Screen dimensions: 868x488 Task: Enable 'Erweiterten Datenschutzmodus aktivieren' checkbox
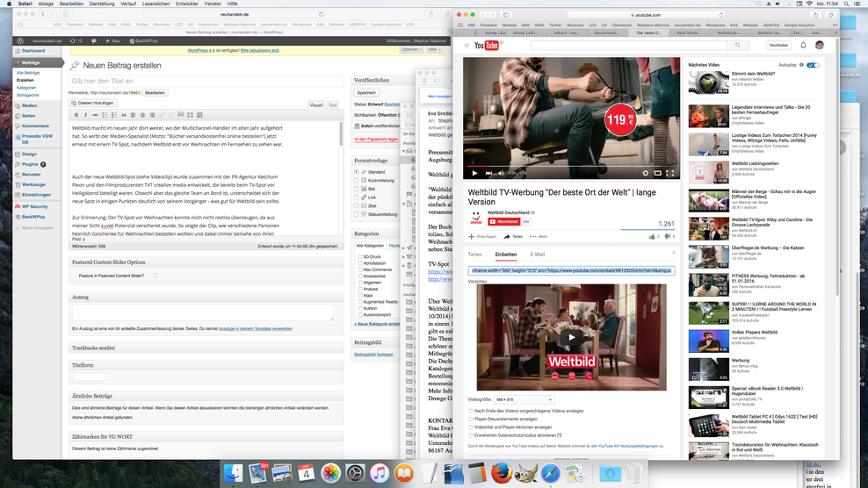coord(471,435)
